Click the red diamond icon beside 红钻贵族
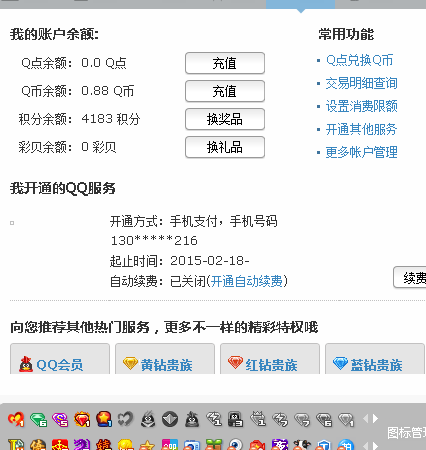This screenshot has width=426, height=450. point(235,363)
